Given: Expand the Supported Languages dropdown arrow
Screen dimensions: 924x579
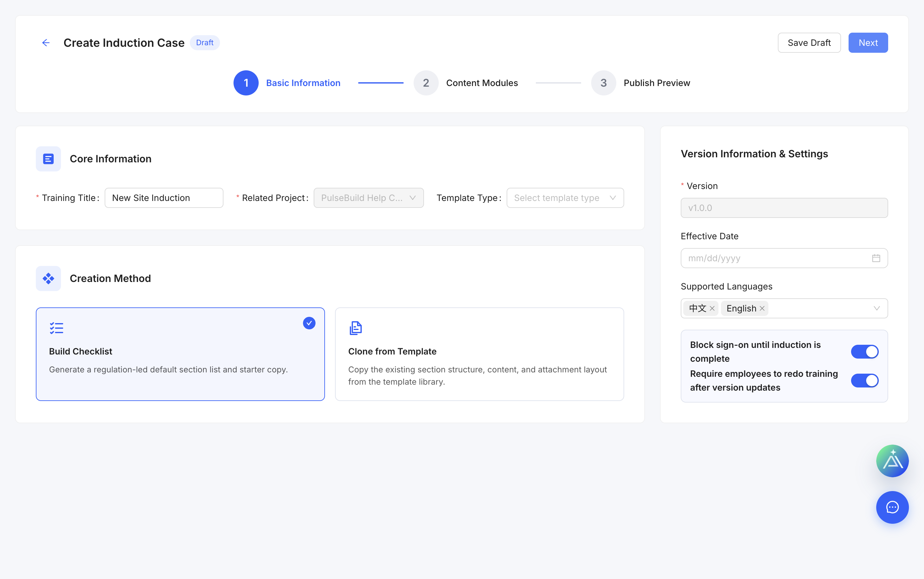Looking at the screenshot, I should 877,308.
